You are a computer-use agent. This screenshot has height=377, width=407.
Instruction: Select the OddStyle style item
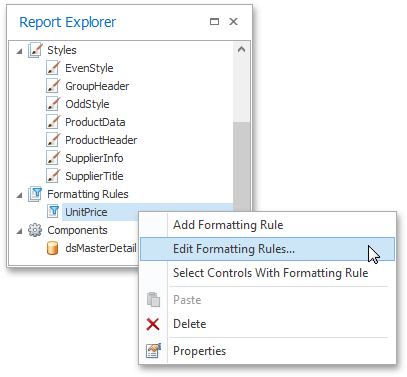[x=87, y=104]
